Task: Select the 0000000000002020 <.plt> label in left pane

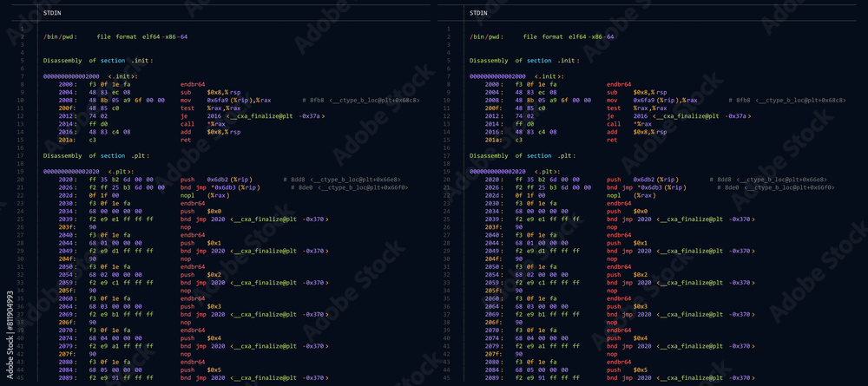Action: pos(89,172)
